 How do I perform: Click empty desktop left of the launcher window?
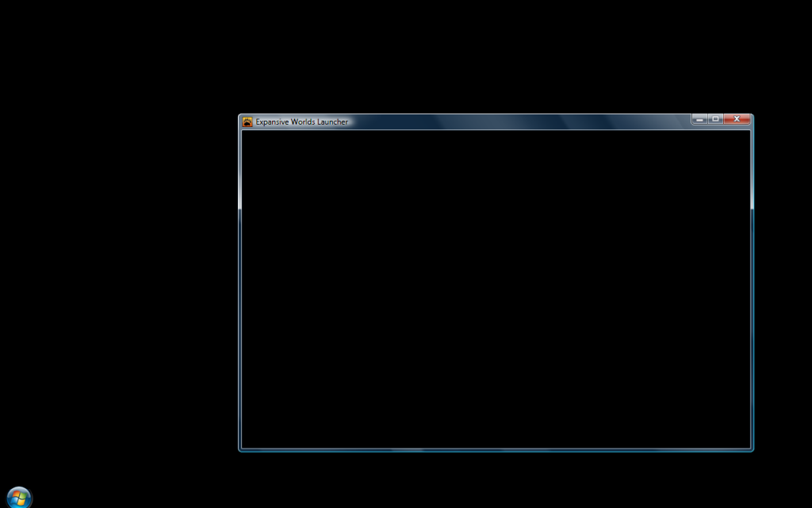119,278
